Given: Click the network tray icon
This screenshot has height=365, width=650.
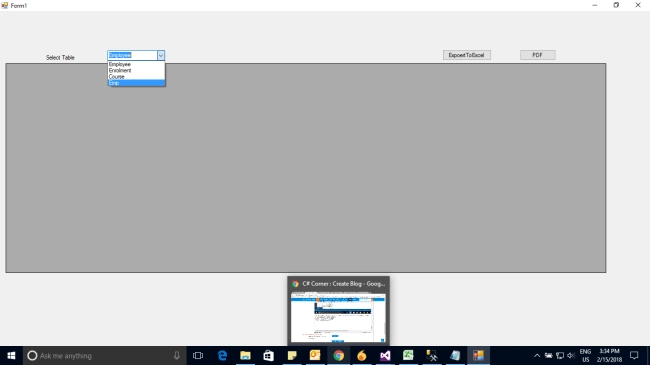Looking at the screenshot, I should (560, 355).
